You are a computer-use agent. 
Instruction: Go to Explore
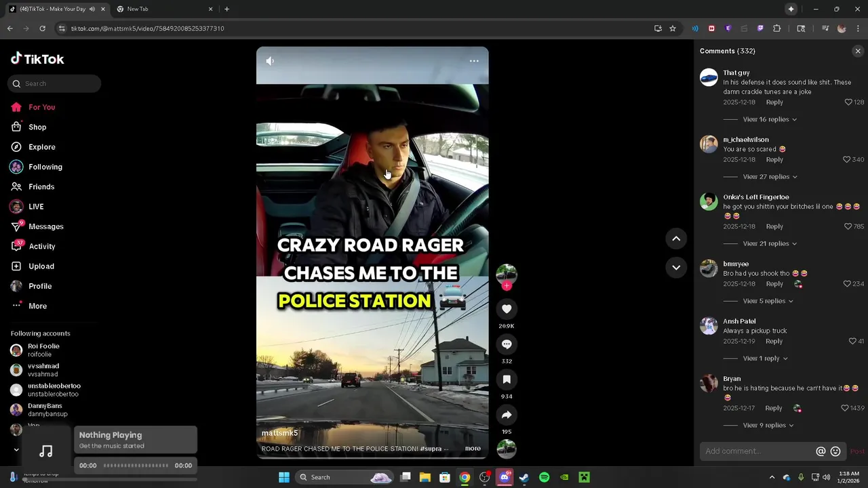[x=41, y=147]
